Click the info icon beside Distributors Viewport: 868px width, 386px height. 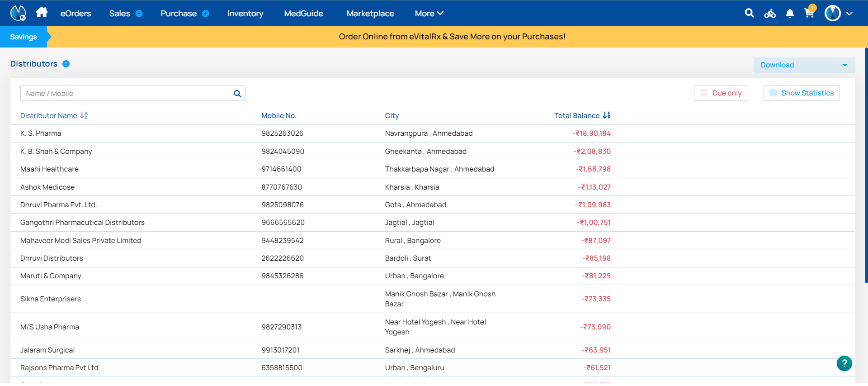pos(66,64)
